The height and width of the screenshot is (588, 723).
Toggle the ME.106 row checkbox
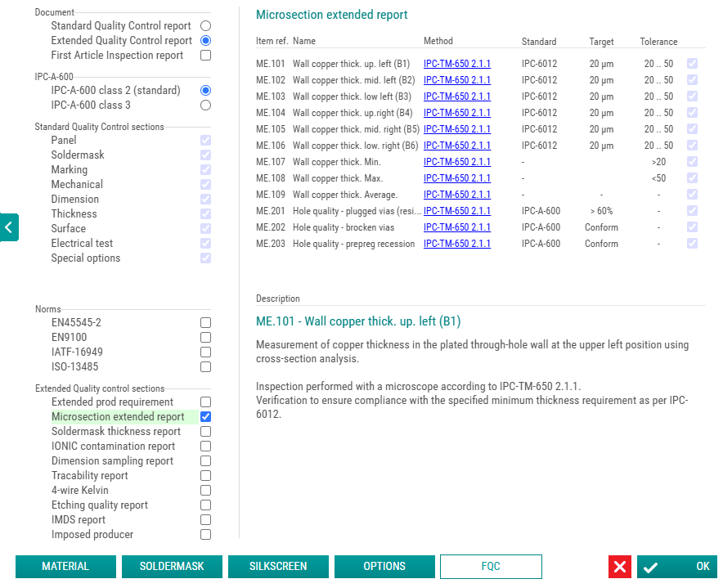pos(692,146)
